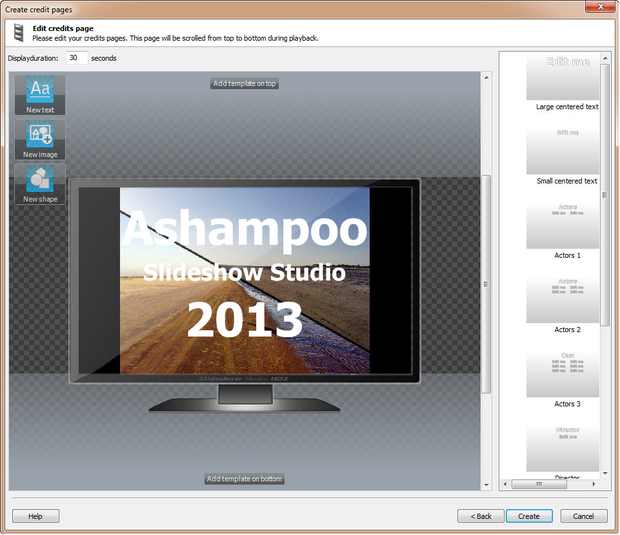This screenshot has width=620, height=535.
Task: Click the preview area scroll-up arrow
Action: point(486,78)
